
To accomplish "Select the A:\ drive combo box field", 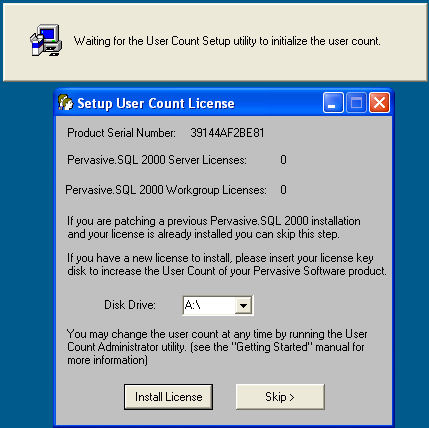I will tap(218, 305).
